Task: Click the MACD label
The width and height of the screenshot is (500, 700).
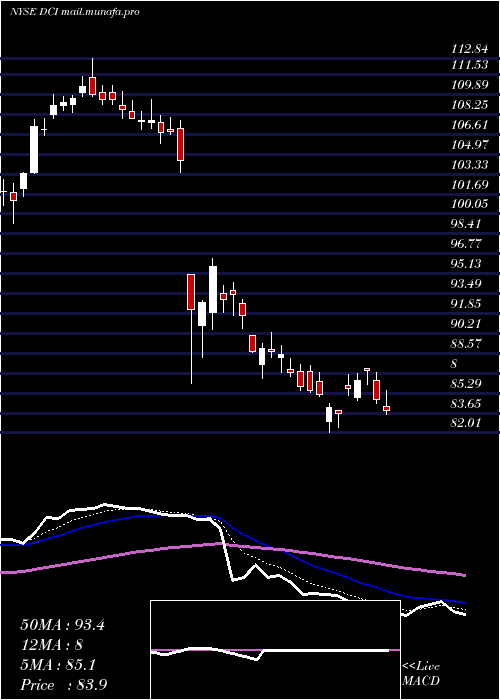Action: click(421, 681)
